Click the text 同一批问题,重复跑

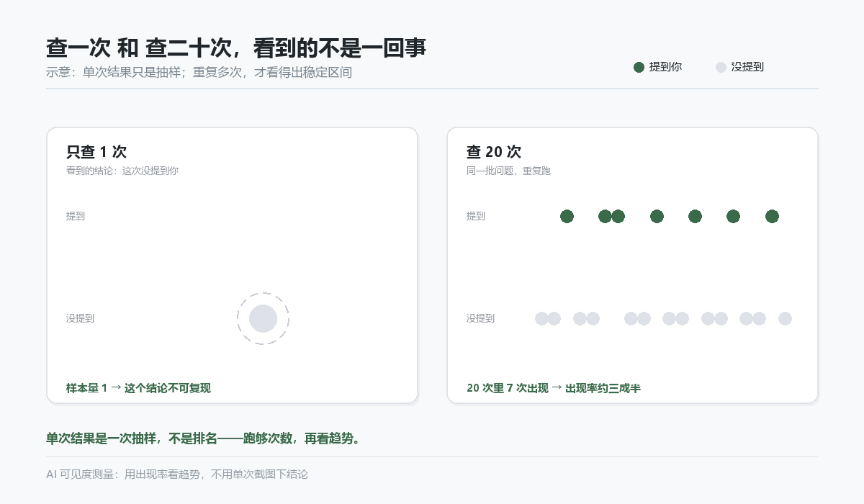pyautogui.click(x=508, y=171)
